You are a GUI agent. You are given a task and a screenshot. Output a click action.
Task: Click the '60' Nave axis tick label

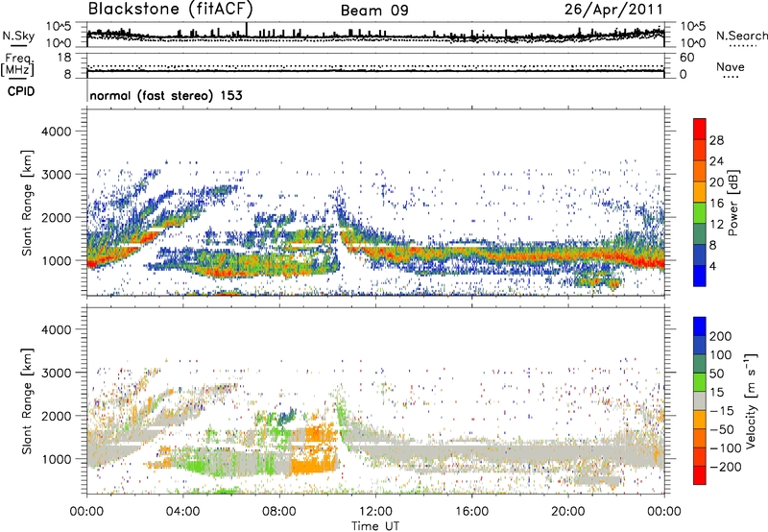[687, 58]
